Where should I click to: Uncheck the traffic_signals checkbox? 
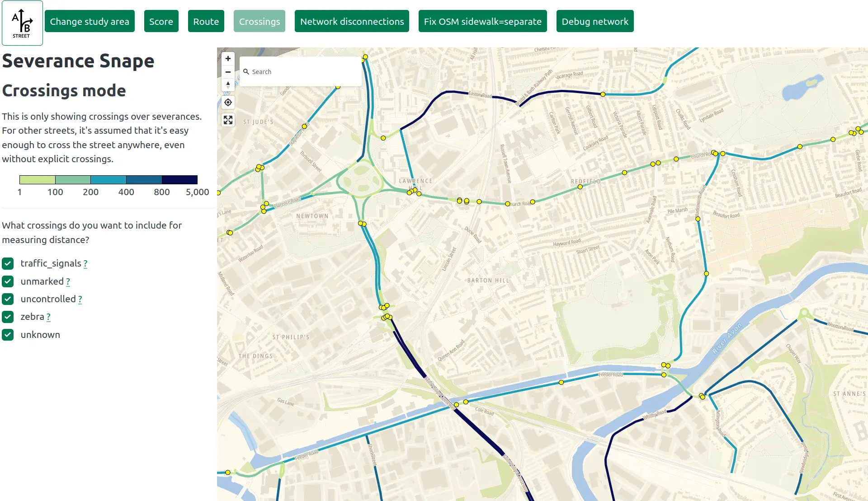tap(8, 263)
